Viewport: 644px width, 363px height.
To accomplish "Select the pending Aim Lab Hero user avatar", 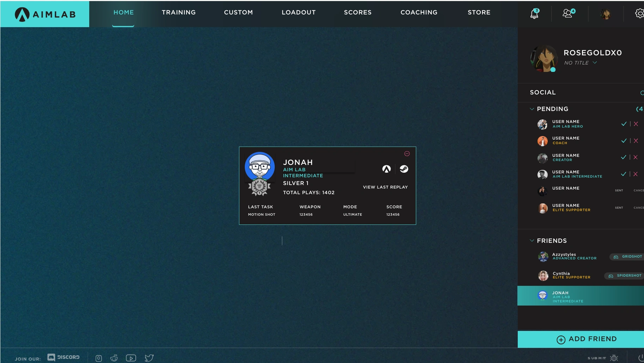I will [542, 124].
